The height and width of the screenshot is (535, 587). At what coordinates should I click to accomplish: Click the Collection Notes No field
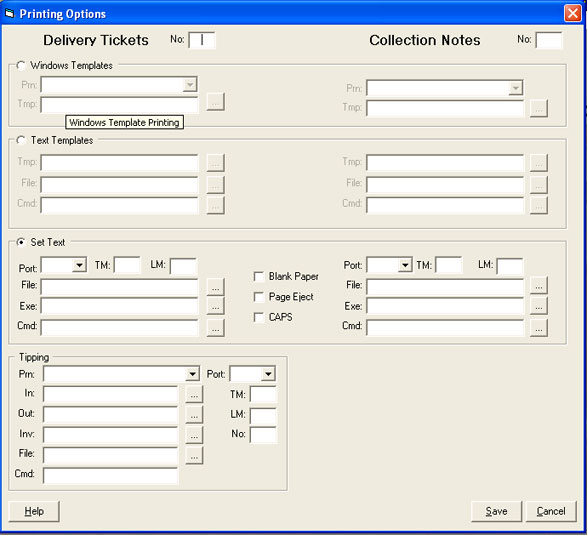[549, 40]
